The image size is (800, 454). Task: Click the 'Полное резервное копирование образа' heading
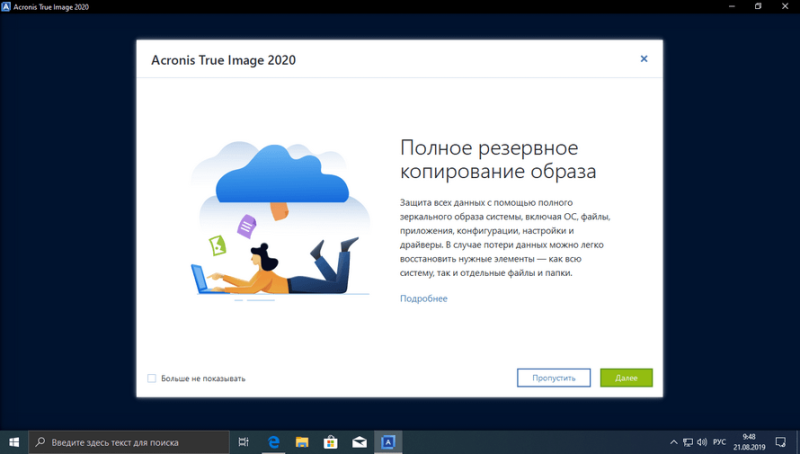(x=498, y=159)
